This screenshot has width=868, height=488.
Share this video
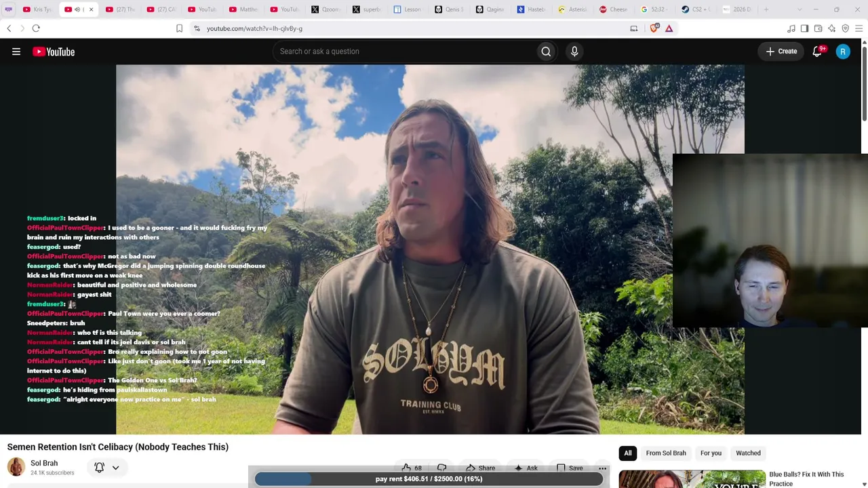pyautogui.click(x=480, y=468)
